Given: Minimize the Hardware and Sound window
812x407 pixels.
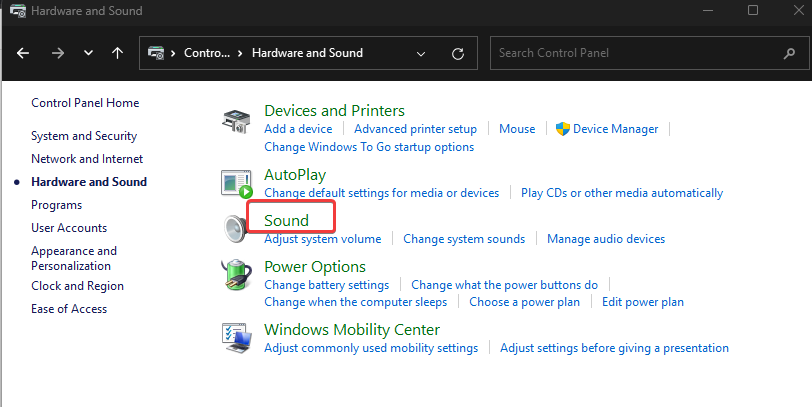Looking at the screenshot, I should (x=708, y=10).
